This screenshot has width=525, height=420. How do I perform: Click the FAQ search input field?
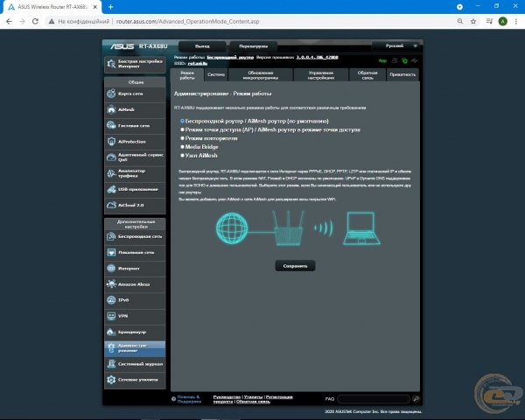pos(374,399)
